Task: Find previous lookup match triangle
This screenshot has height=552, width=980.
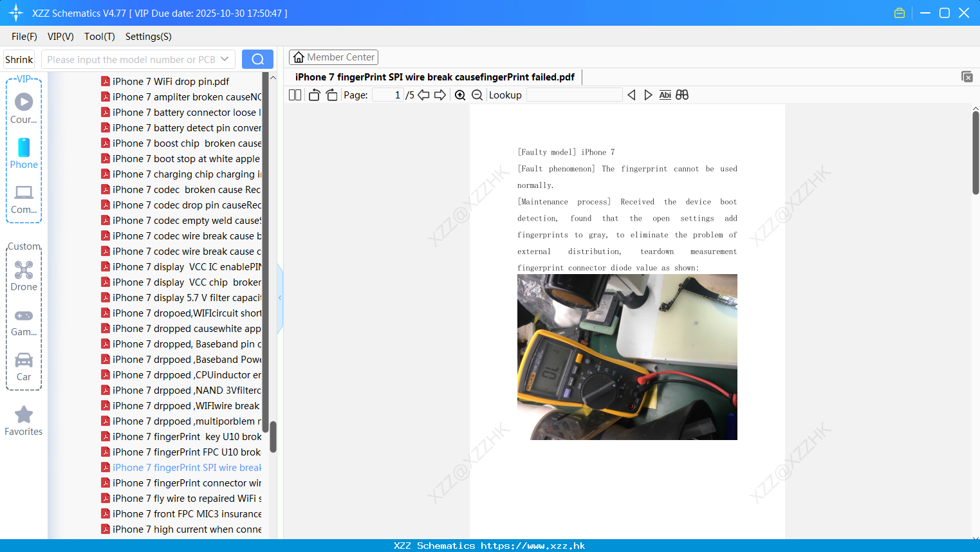Action: pyautogui.click(x=631, y=95)
